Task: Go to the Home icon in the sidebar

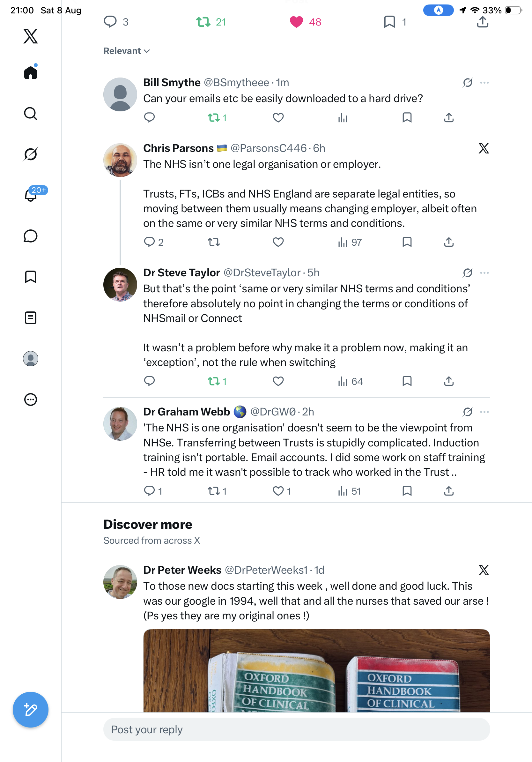Action: (x=31, y=72)
